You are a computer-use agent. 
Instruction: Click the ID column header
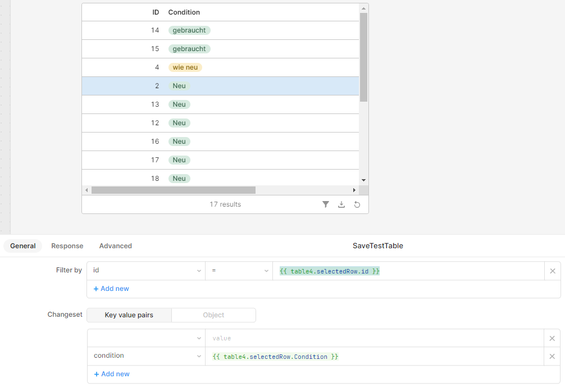pos(156,12)
